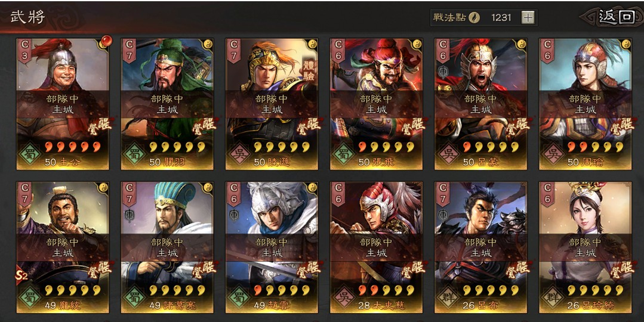The width and height of the screenshot is (644, 322).
Task: Select the 主公 level 50 card
Action: pyautogui.click(x=63, y=104)
